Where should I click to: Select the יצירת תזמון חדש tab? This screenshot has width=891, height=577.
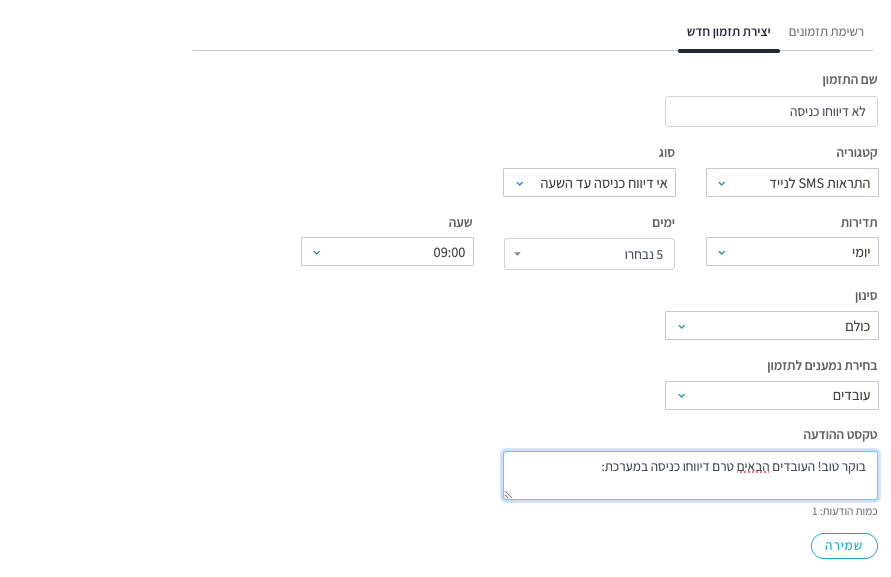[728, 32]
